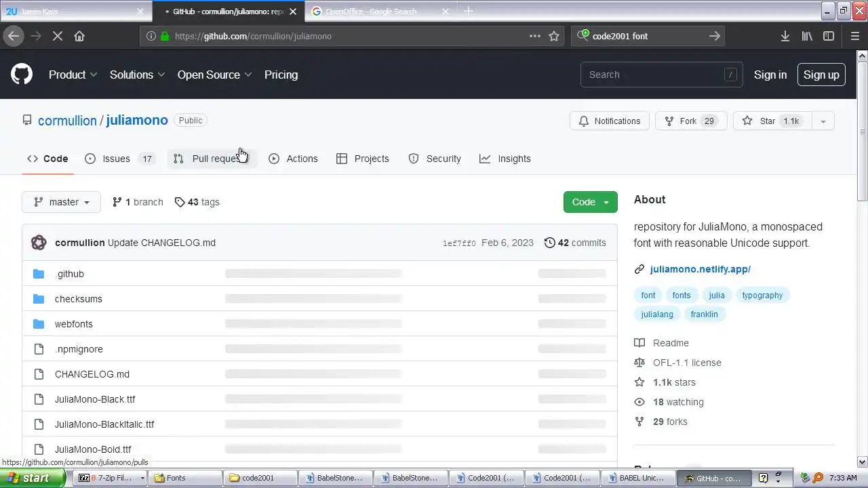Star the juliamono repository
Screen dimensions: 868x488
[x=772, y=121]
